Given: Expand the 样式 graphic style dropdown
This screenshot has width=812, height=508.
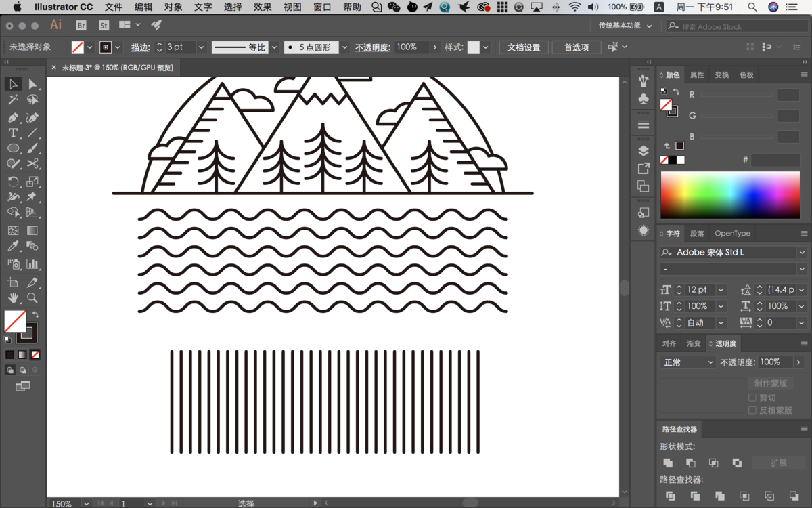Looking at the screenshot, I should tap(485, 47).
